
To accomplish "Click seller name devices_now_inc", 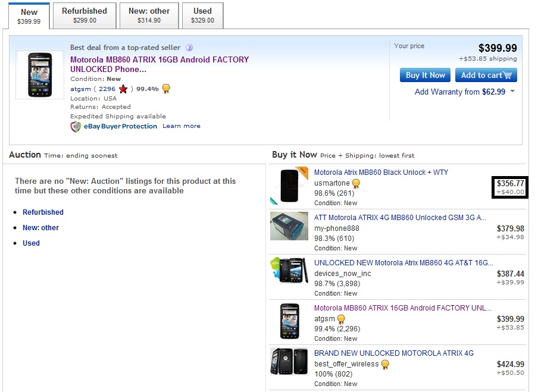I will (342, 274).
